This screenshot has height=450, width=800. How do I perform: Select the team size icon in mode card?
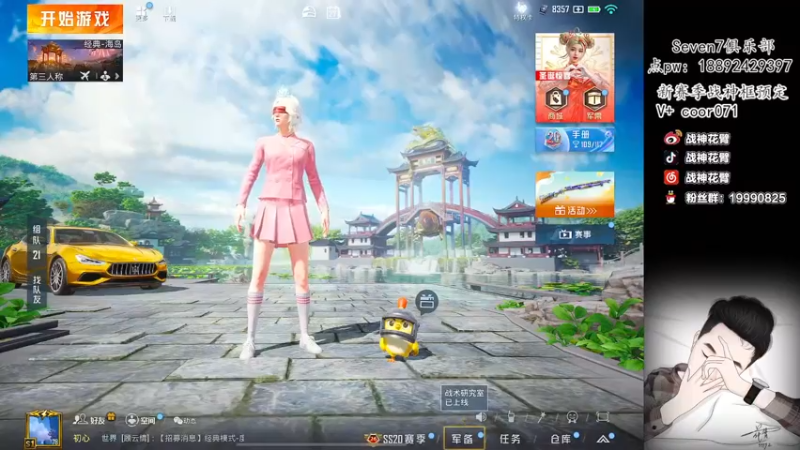click(x=105, y=76)
